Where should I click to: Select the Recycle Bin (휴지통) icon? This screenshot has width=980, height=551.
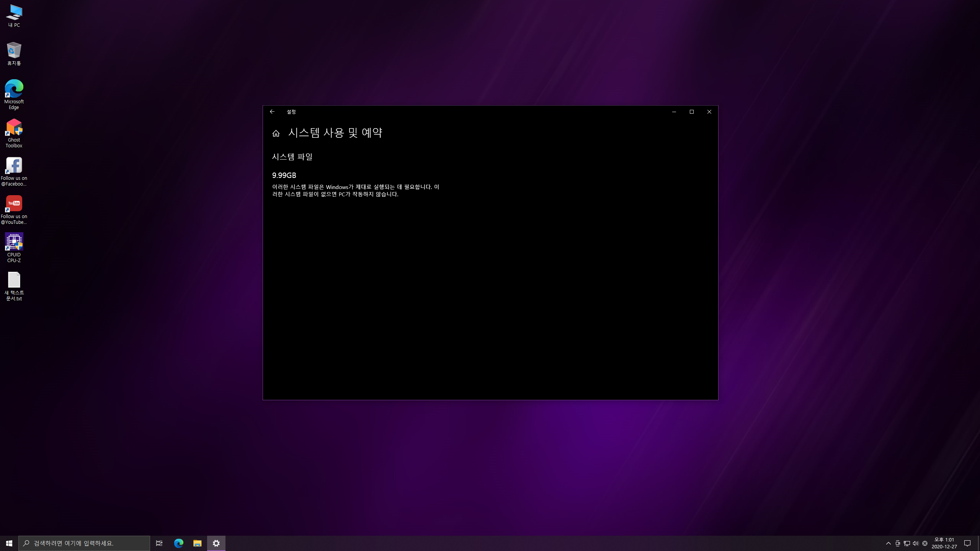tap(14, 54)
